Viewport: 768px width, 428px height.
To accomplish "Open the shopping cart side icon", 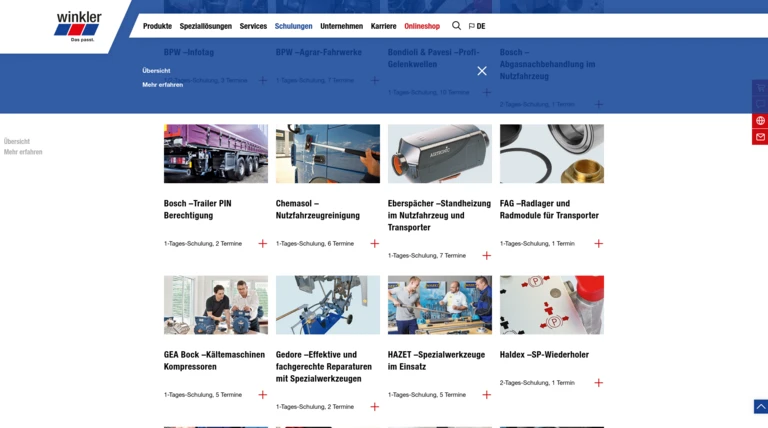I will (760, 88).
